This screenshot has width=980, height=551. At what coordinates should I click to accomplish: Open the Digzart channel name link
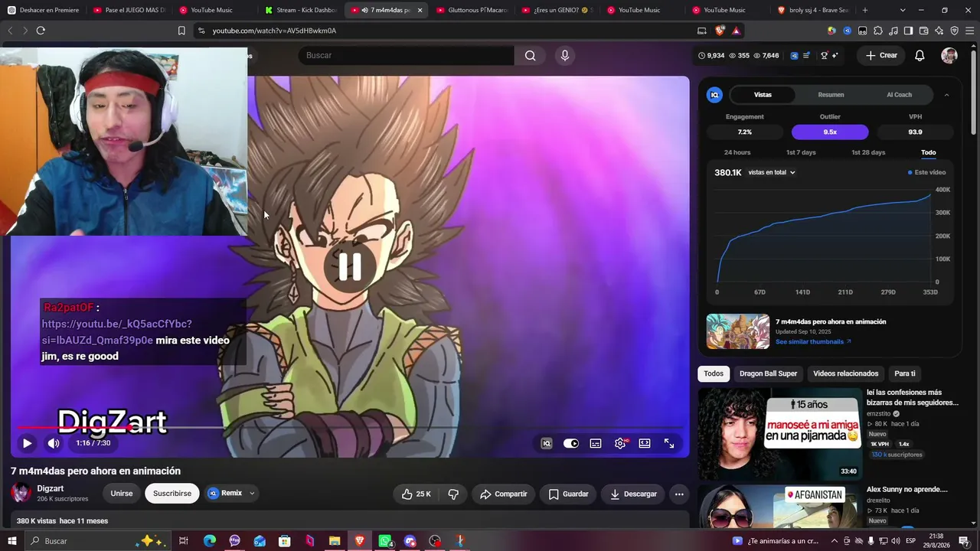tap(51, 488)
